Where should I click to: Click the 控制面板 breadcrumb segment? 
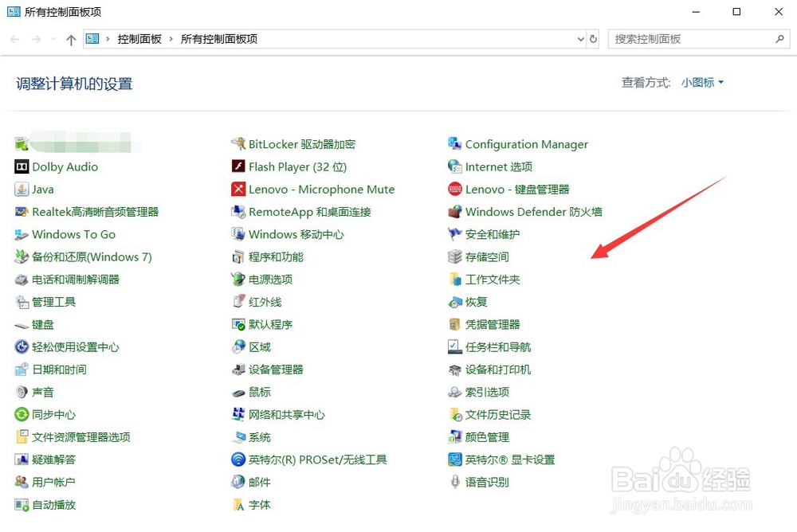[x=139, y=39]
